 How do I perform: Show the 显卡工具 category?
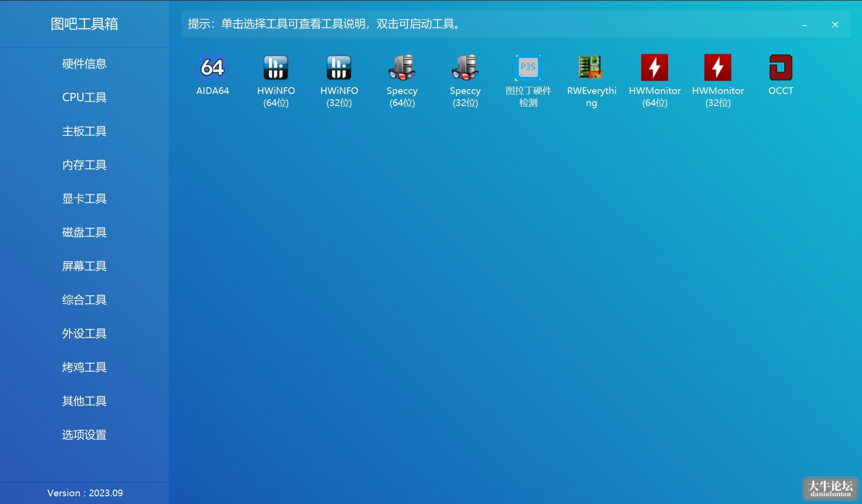pyautogui.click(x=84, y=199)
